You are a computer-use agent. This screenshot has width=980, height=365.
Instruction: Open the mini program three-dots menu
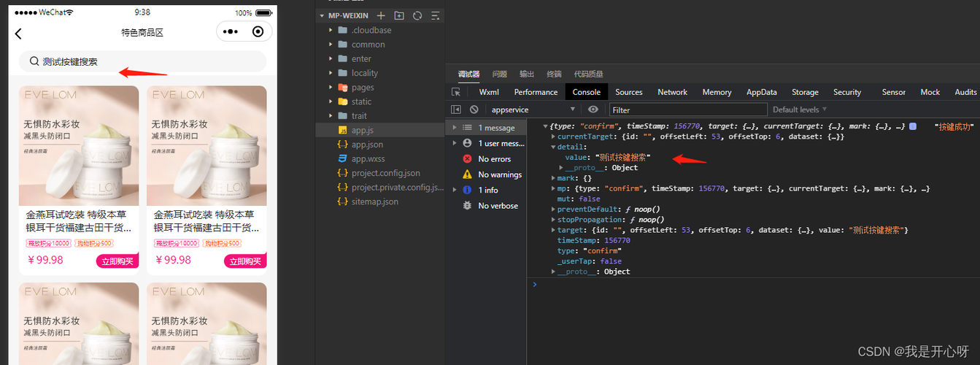click(x=231, y=32)
